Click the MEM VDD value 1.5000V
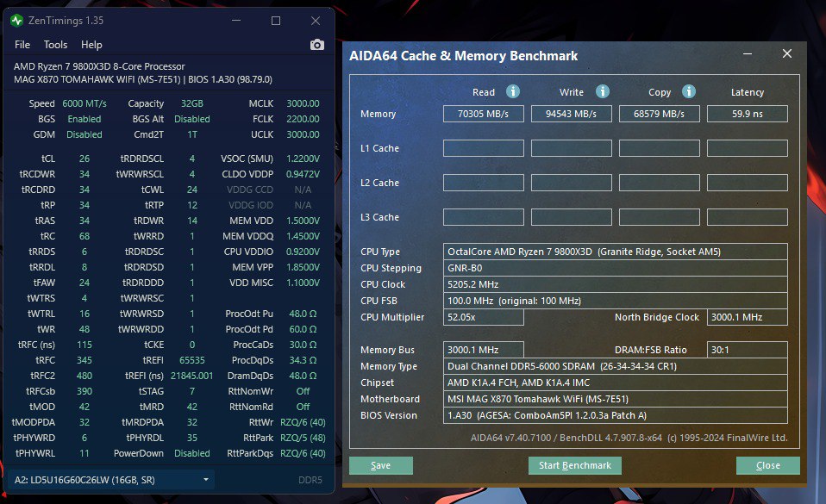 303,221
